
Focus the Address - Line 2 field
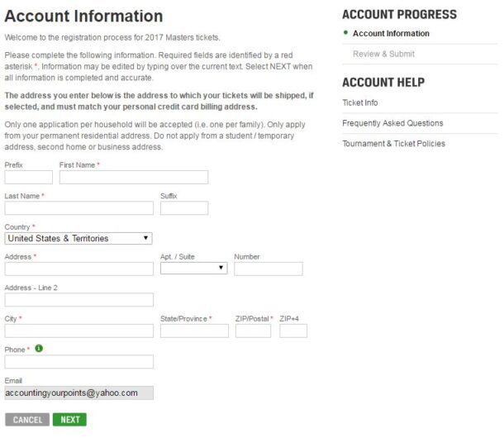[x=78, y=299]
